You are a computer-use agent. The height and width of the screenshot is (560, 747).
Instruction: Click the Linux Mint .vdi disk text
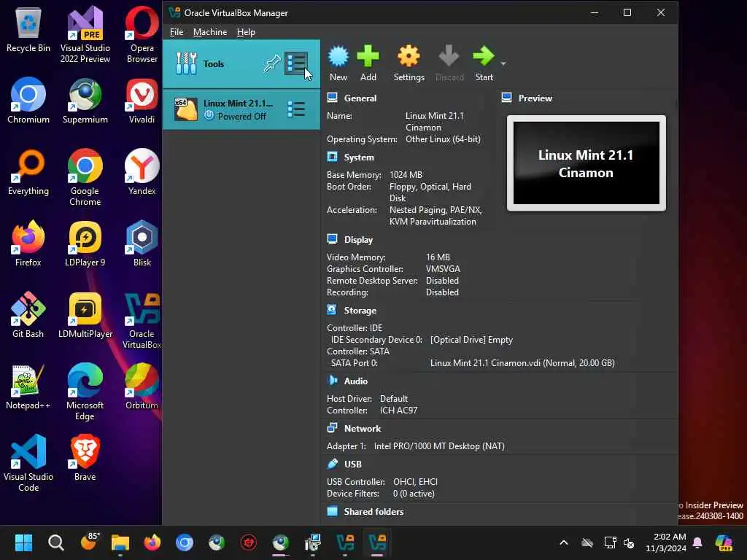click(x=522, y=363)
